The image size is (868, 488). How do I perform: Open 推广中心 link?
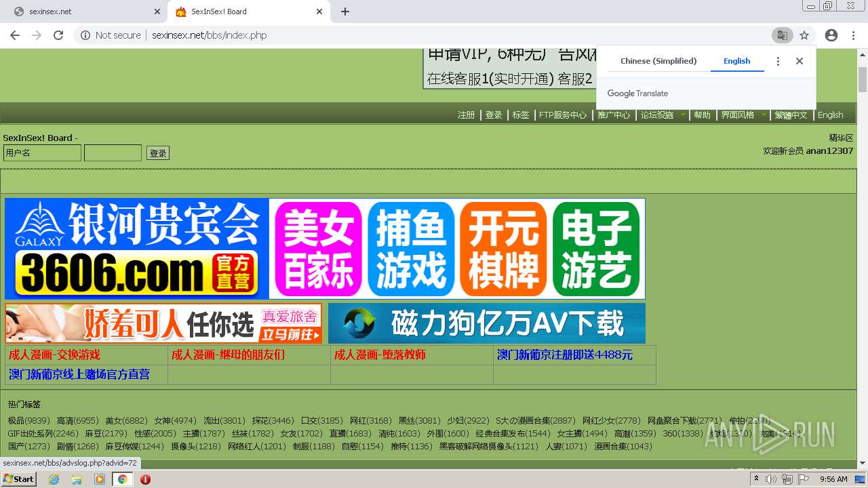pos(614,115)
